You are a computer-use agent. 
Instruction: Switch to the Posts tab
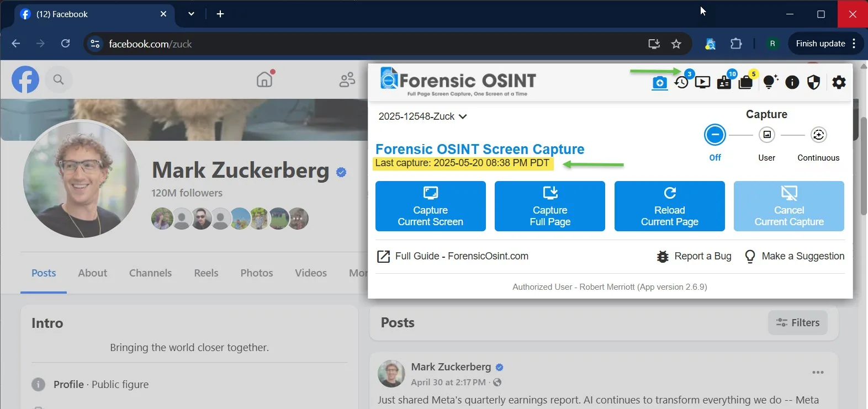(x=44, y=273)
